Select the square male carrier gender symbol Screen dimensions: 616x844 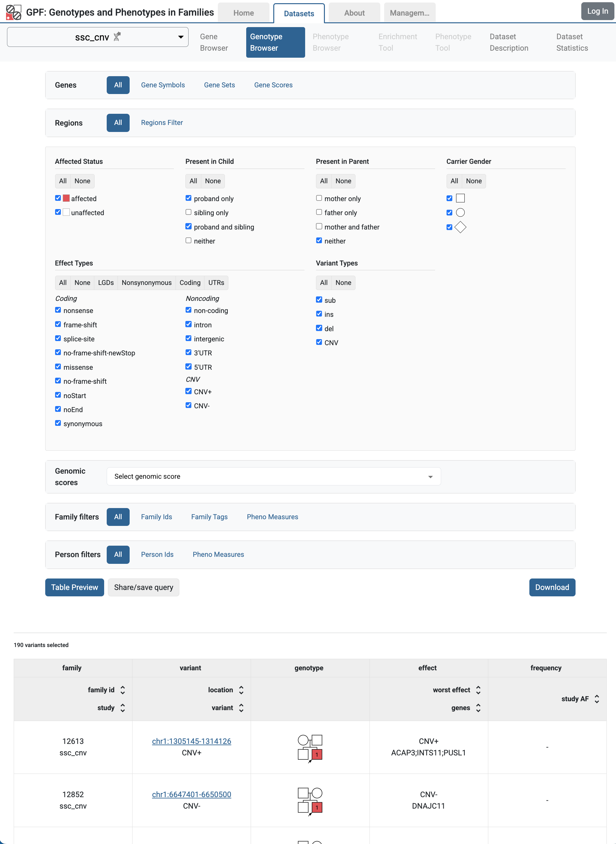coord(449,198)
